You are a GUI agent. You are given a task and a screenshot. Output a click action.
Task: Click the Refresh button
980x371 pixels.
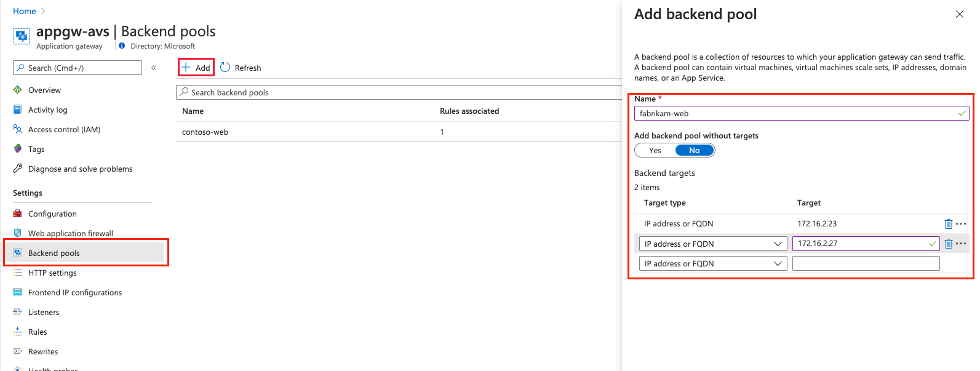(241, 68)
